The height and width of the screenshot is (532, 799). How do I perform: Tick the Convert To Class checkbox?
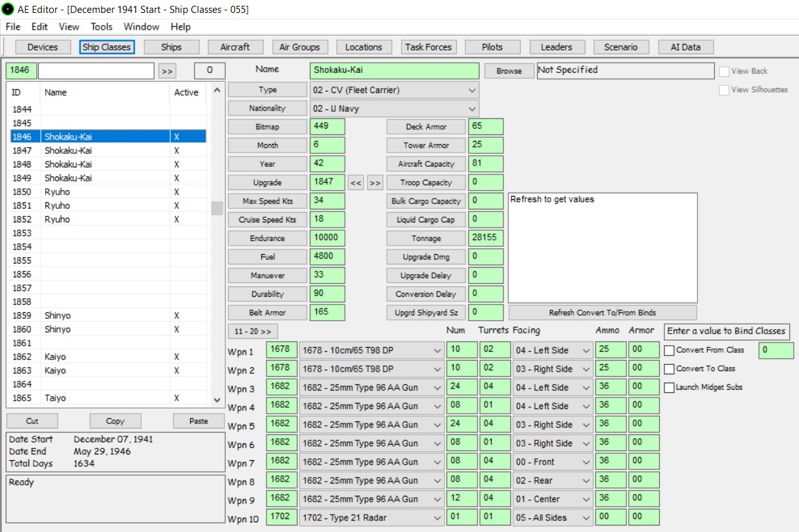tap(670, 369)
